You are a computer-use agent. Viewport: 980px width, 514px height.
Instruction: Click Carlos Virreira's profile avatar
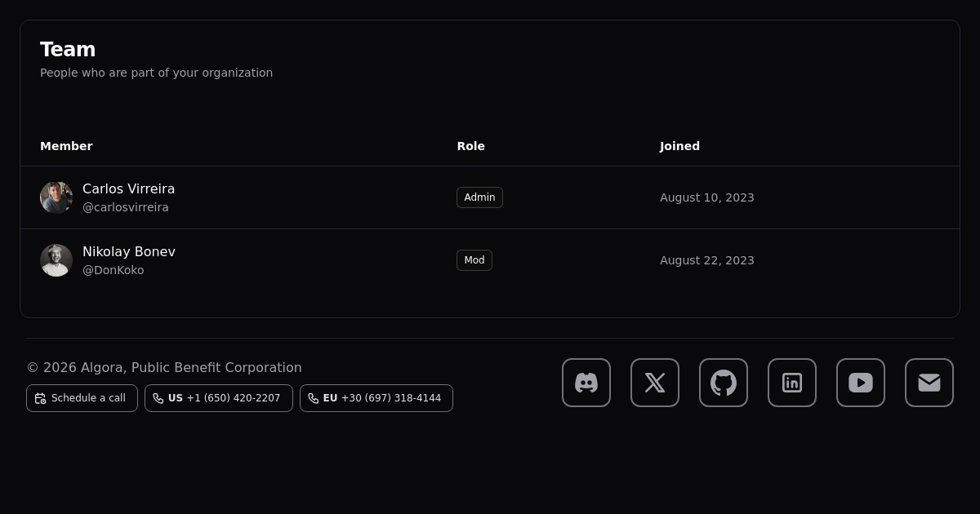click(x=56, y=197)
